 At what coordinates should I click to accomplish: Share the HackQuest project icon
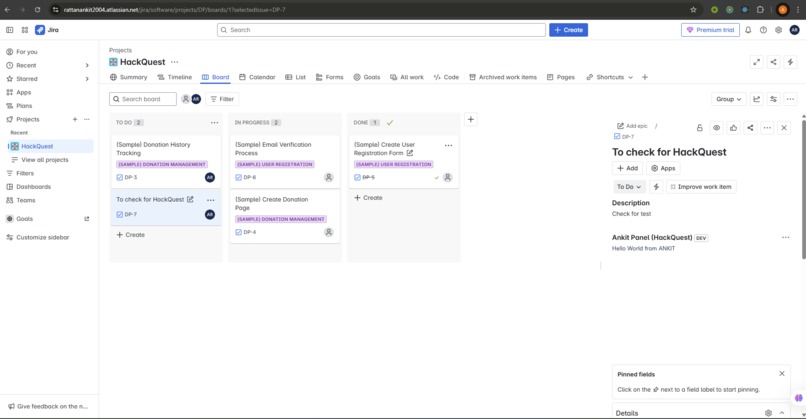(773, 62)
